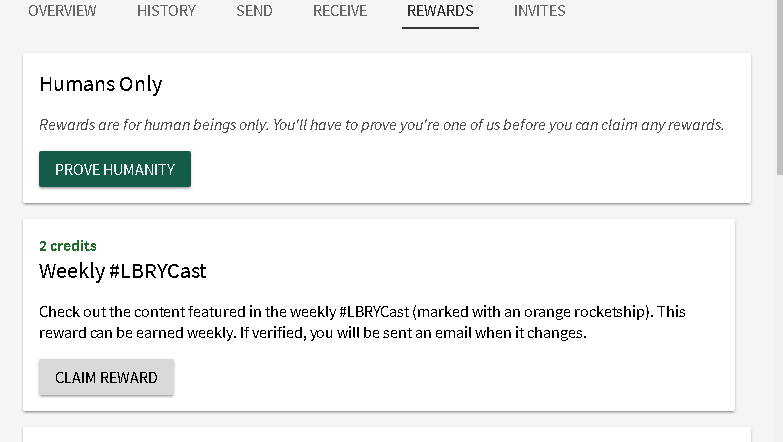Open the Overview tab
The height and width of the screenshot is (442, 783).
[x=62, y=11]
